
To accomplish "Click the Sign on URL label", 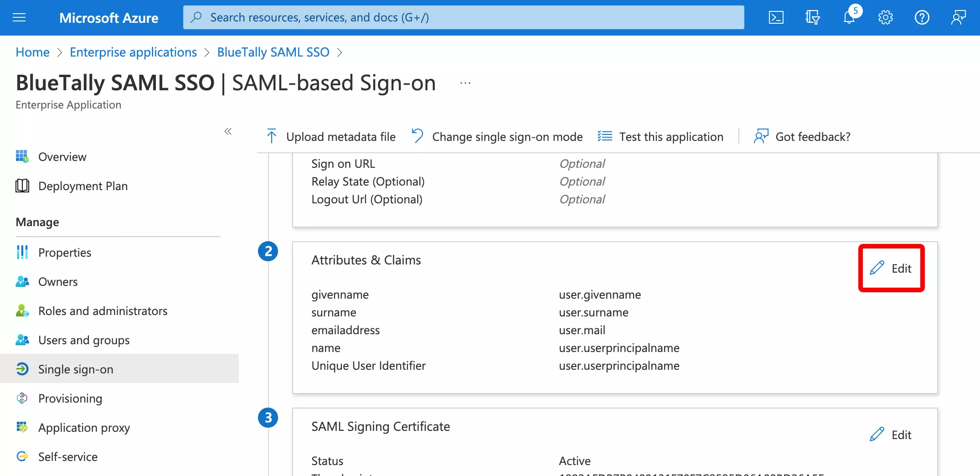I will [x=343, y=164].
